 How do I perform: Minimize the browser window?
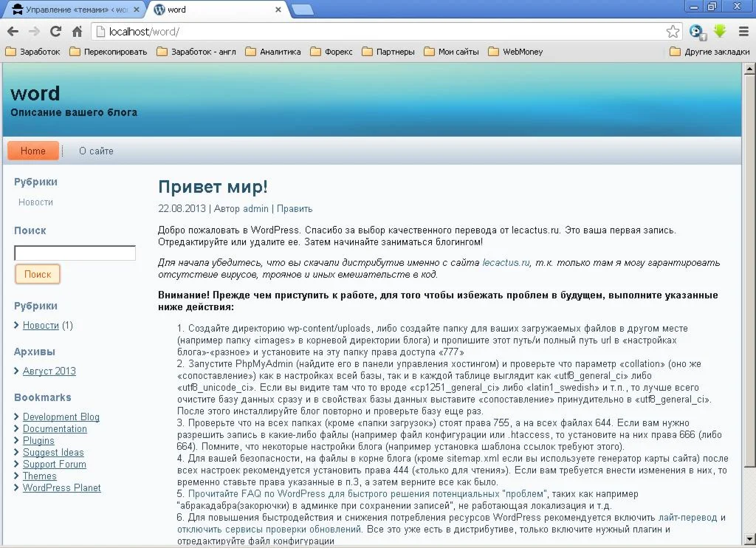click(x=694, y=7)
